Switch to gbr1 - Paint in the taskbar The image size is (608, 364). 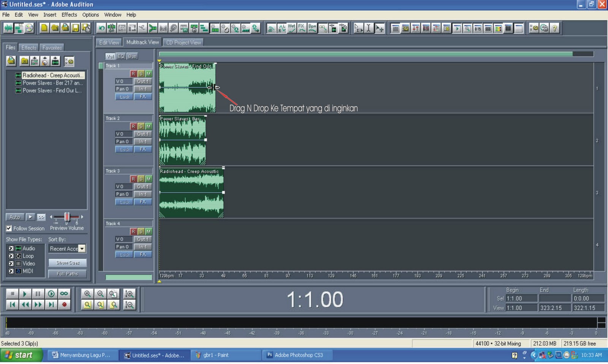[226, 355]
